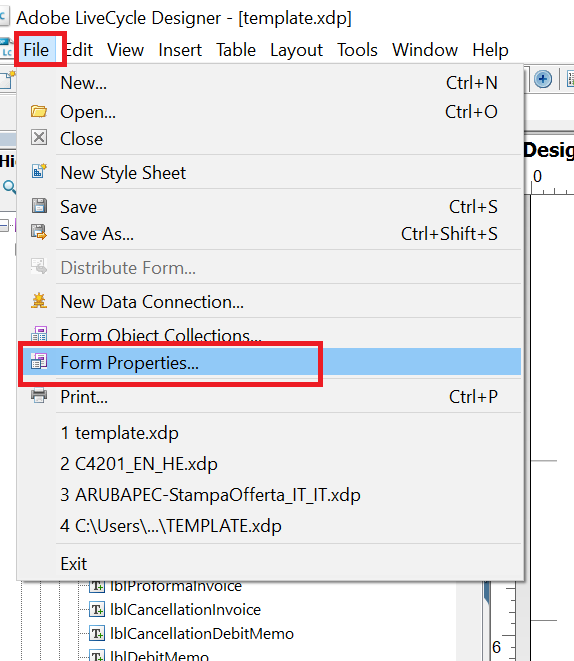
Task: Open recent ARUBAPEC-StampaOfferta_IT_IT.xdp
Action: (270, 495)
